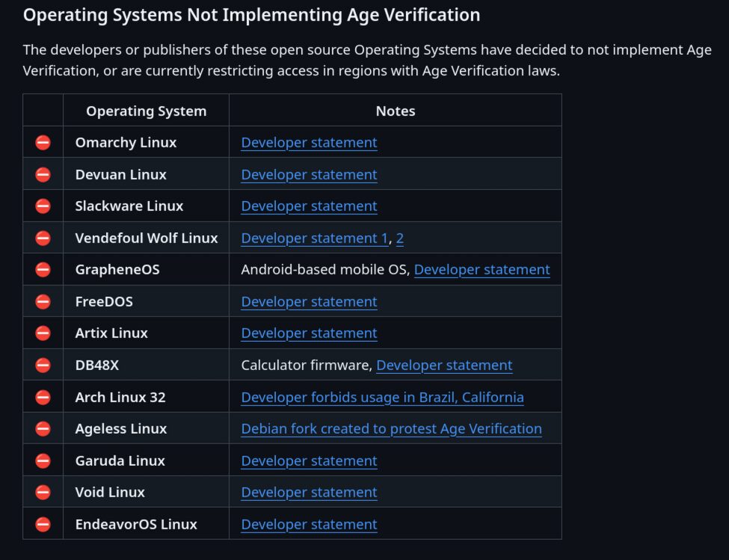Open 'Debian fork created to protest Age Verification' link
The width and height of the screenshot is (729, 560).
tap(391, 428)
